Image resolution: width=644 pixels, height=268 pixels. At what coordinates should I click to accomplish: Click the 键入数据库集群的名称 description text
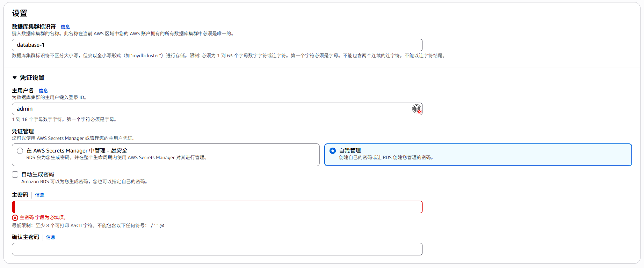coord(123,34)
